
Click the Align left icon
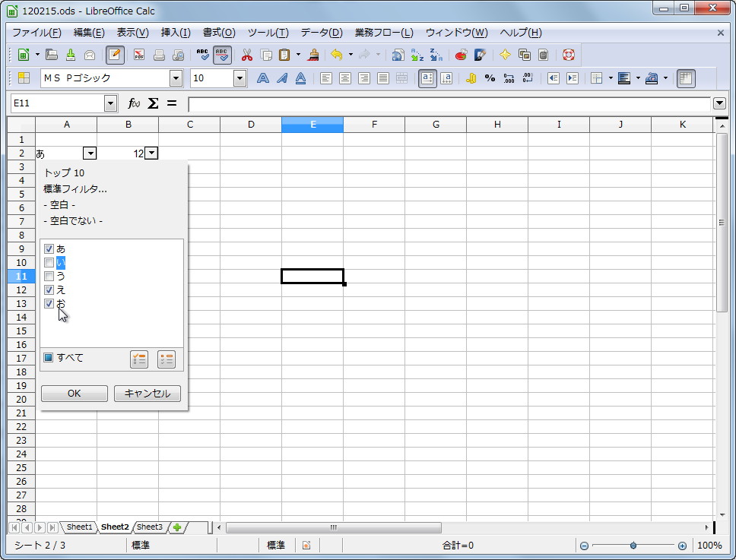click(x=325, y=78)
